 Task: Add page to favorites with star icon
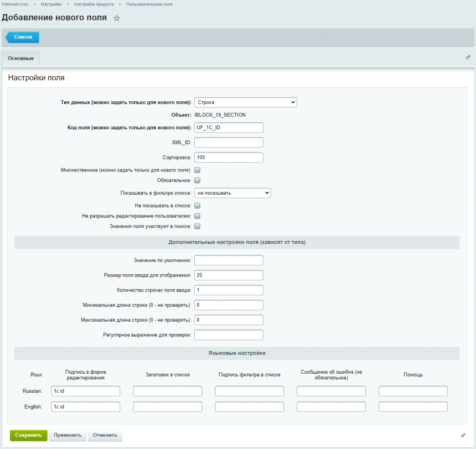tap(117, 18)
